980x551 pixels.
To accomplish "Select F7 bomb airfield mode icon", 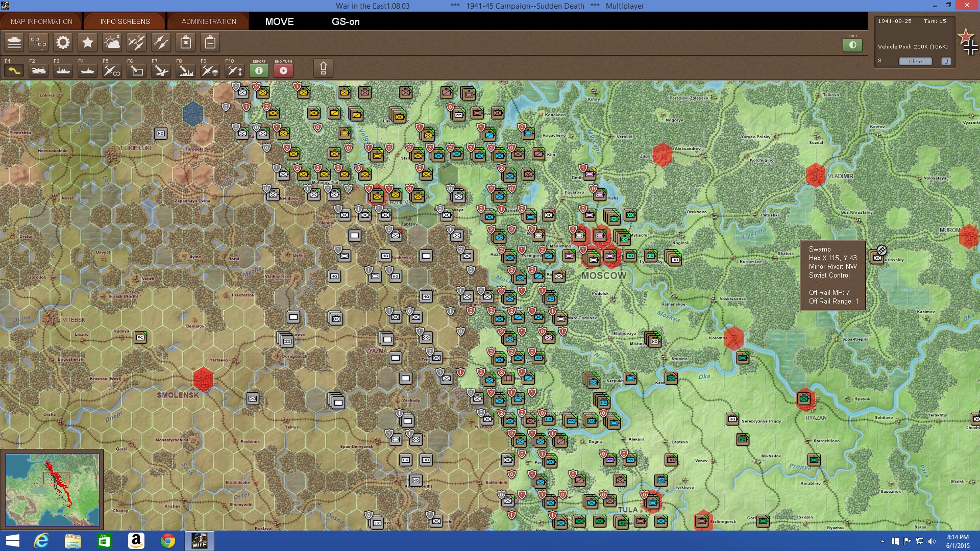I will (161, 71).
